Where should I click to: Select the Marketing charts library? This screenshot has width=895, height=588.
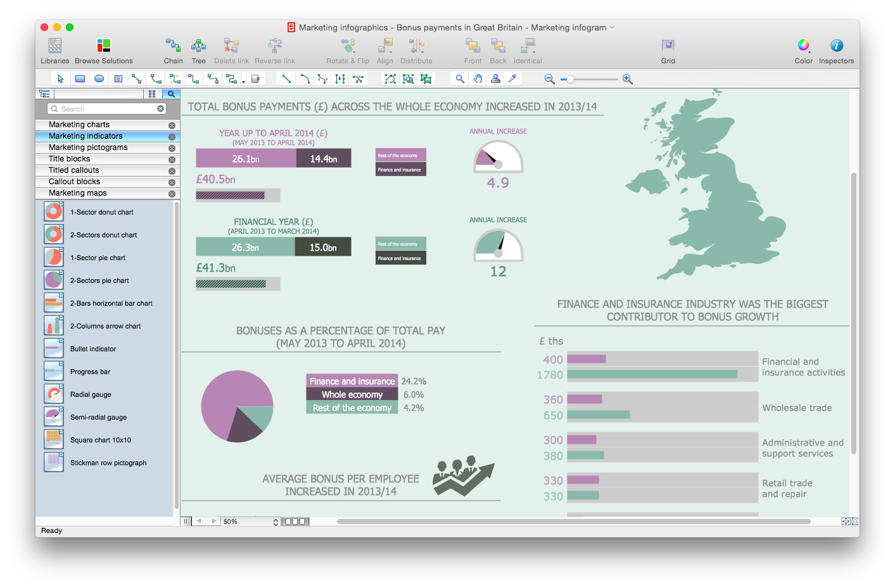tap(79, 125)
